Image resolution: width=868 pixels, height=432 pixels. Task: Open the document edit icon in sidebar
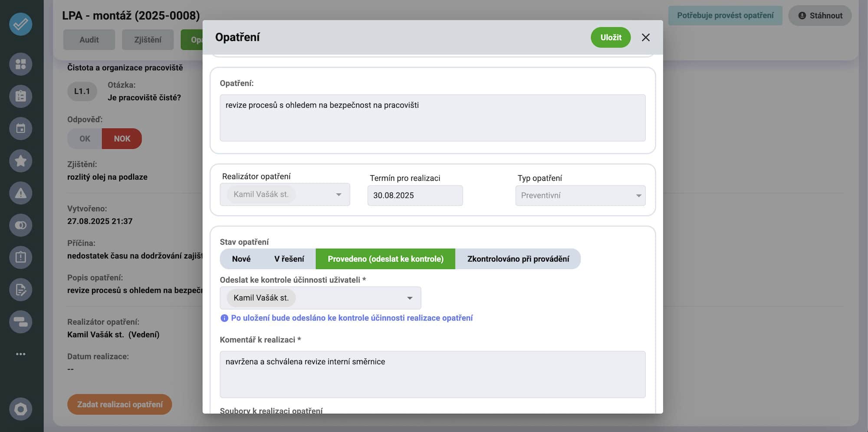coord(20,290)
